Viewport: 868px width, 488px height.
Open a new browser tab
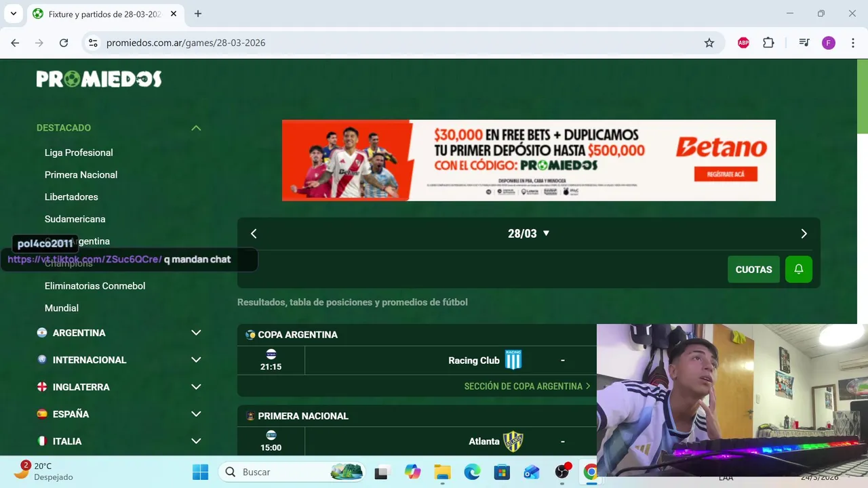(x=198, y=14)
